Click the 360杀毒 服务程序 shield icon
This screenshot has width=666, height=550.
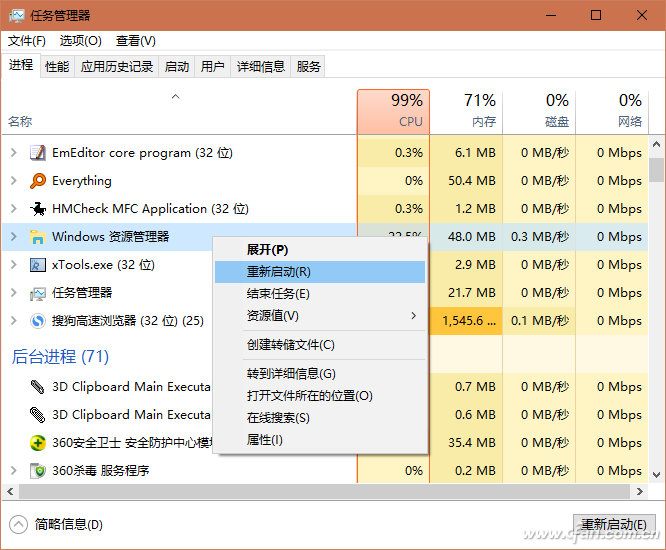[37, 471]
